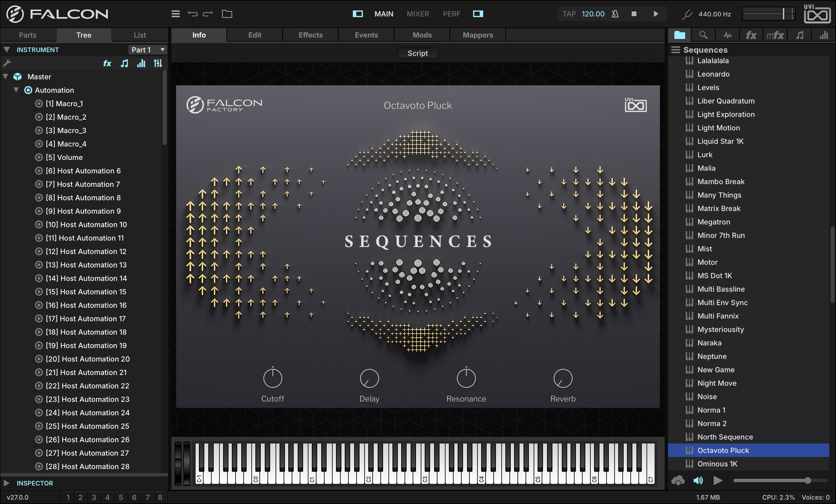Screen dimensions: 836x504
Task: Collapse the Automation tree node
Action: 16,90
